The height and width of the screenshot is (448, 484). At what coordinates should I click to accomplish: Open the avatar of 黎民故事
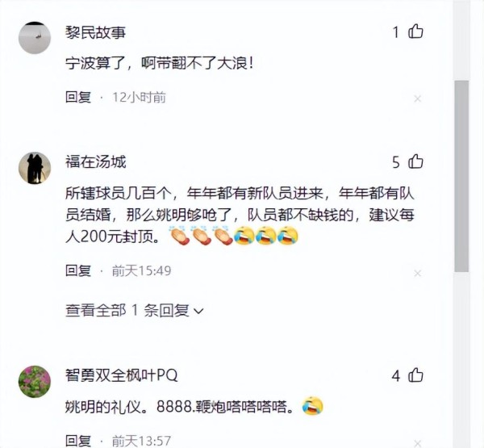pos(35,38)
